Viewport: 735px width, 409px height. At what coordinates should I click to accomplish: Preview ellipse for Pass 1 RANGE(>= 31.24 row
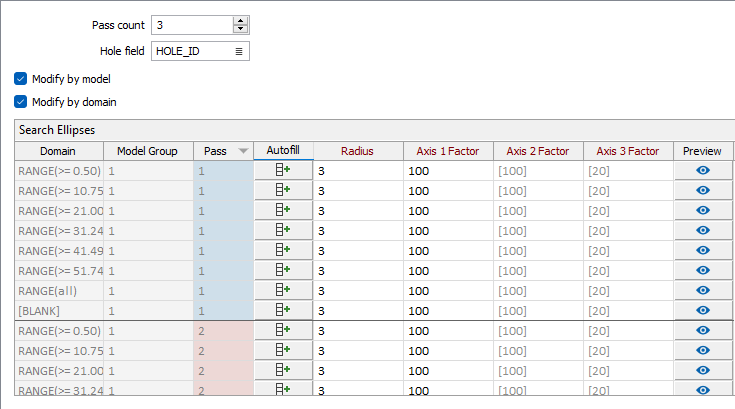point(703,230)
